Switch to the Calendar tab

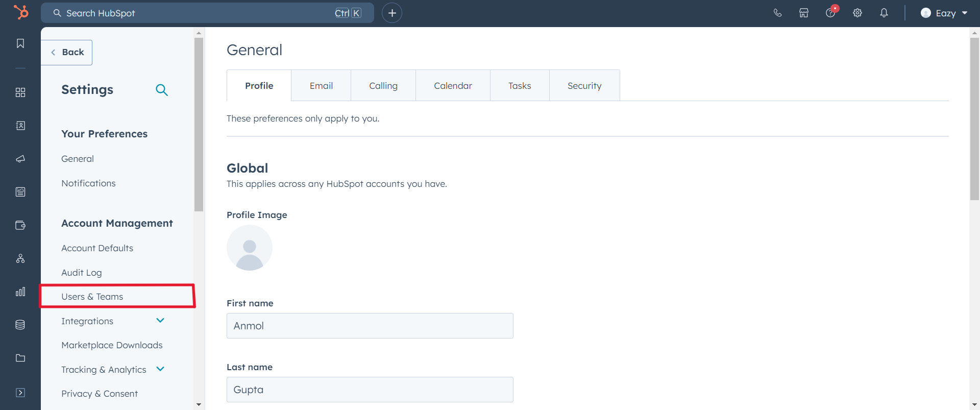click(453, 86)
